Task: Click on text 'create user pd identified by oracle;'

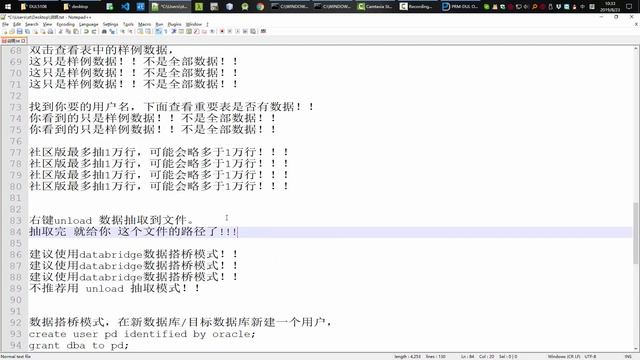Action: (142, 334)
